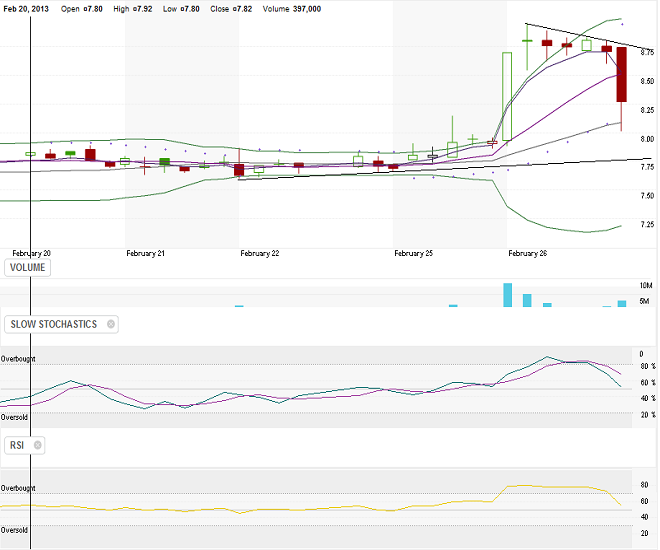Screen dimensions: 660x550
Task: Select the February 21 date label
Action: [146, 254]
